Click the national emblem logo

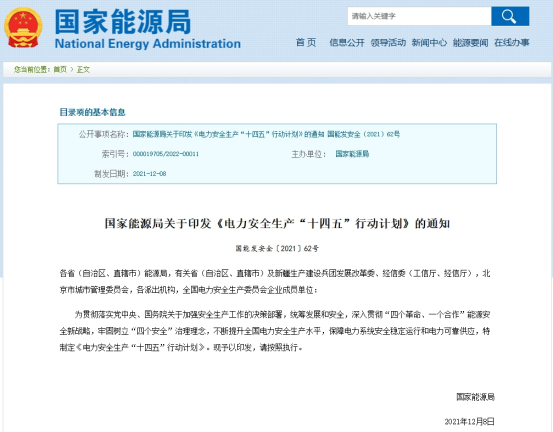(23, 28)
